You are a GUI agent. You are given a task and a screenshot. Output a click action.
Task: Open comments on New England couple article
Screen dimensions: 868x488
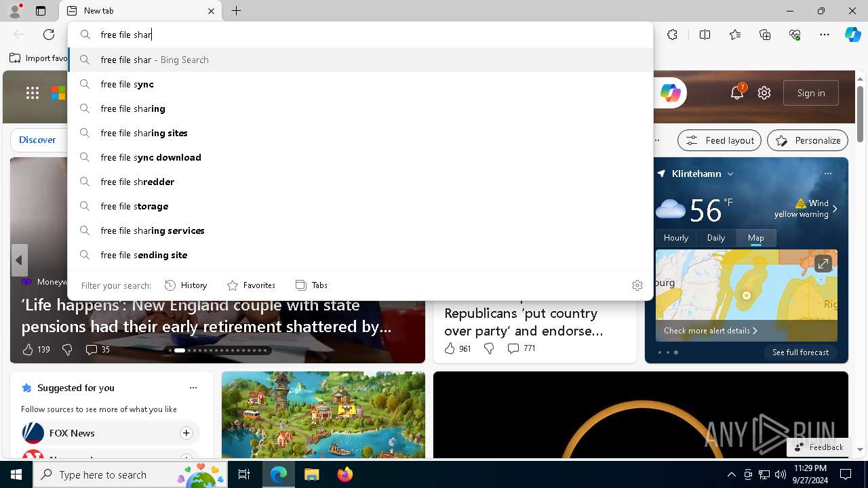(98, 350)
